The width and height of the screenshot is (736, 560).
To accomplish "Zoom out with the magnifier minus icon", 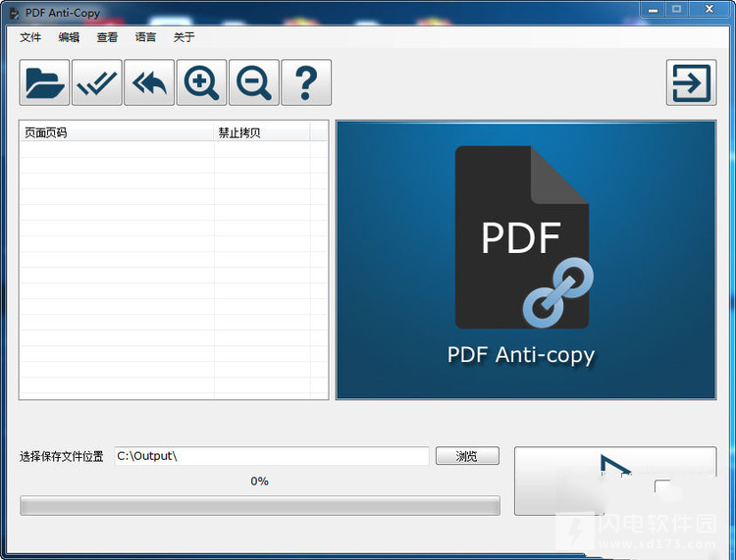I will [254, 82].
